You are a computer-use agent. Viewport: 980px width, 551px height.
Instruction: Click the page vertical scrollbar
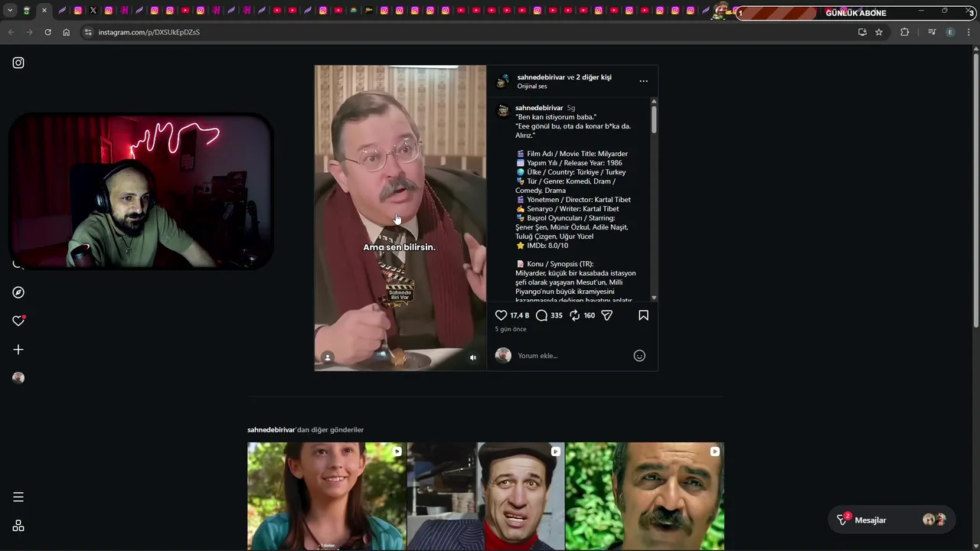[975, 191]
